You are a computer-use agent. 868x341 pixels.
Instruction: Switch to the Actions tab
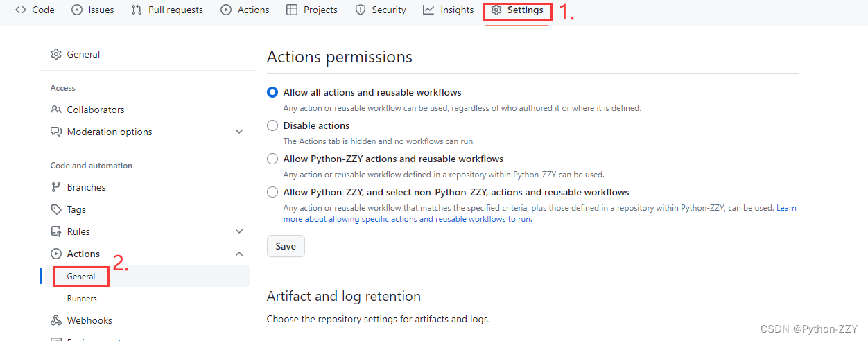(x=245, y=10)
